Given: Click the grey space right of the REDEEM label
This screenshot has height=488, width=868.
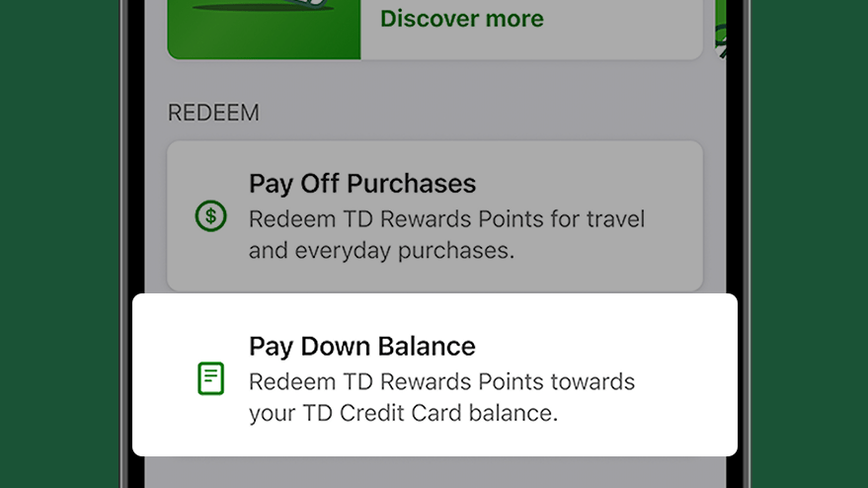Looking at the screenshot, I should coord(482,113).
